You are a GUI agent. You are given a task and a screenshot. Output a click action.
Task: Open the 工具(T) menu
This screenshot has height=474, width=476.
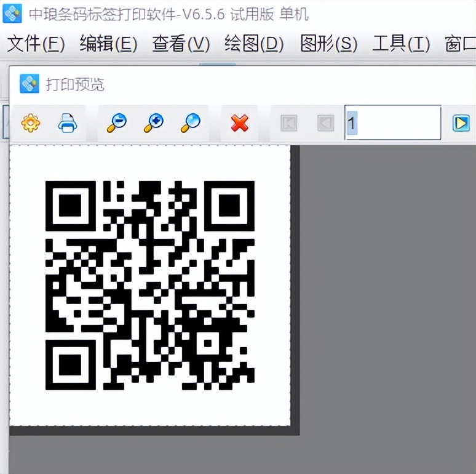(401, 44)
